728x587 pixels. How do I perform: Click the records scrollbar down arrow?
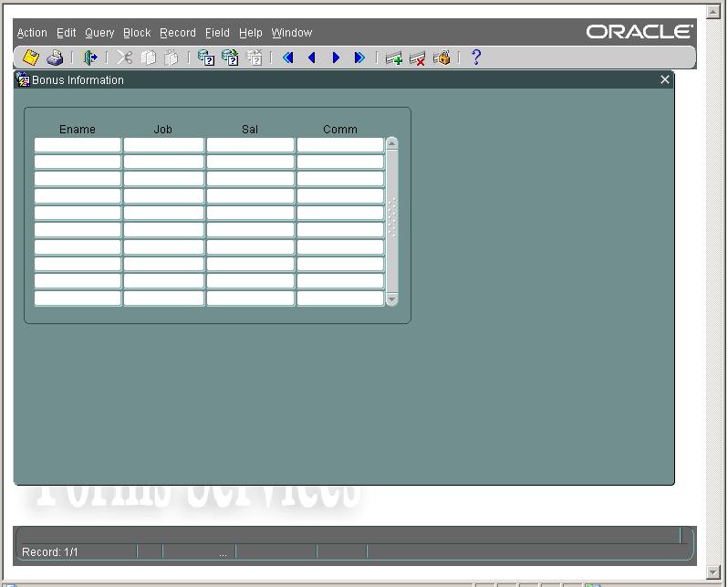click(x=392, y=299)
